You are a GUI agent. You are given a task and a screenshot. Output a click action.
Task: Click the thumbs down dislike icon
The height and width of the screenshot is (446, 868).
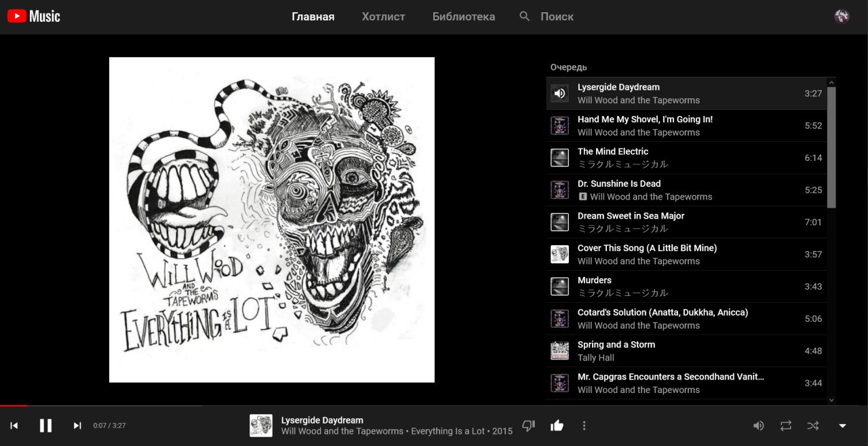coord(528,426)
